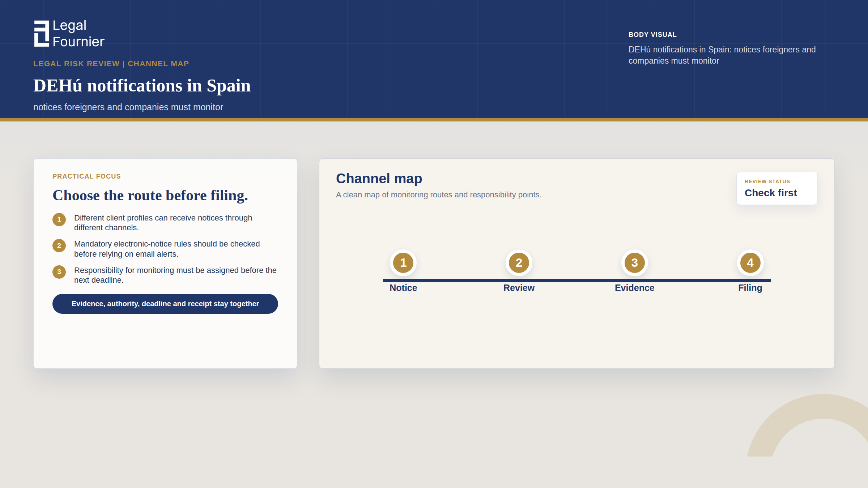Click the DEHú notifications in Spain title
868x488 pixels.
coord(142,86)
